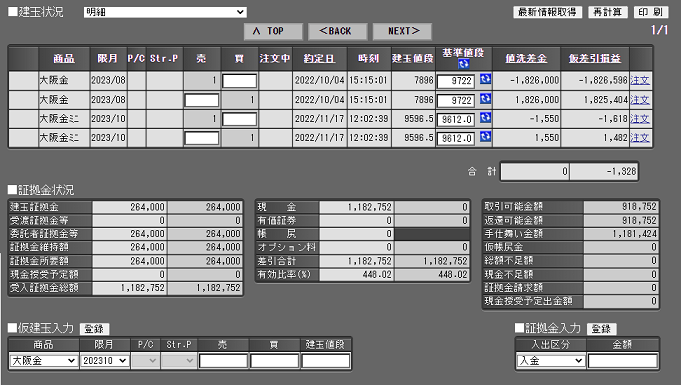Open the disabled Str.P dropdown
This screenshot has height=385, width=681.
pyautogui.click(x=179, y=361)
